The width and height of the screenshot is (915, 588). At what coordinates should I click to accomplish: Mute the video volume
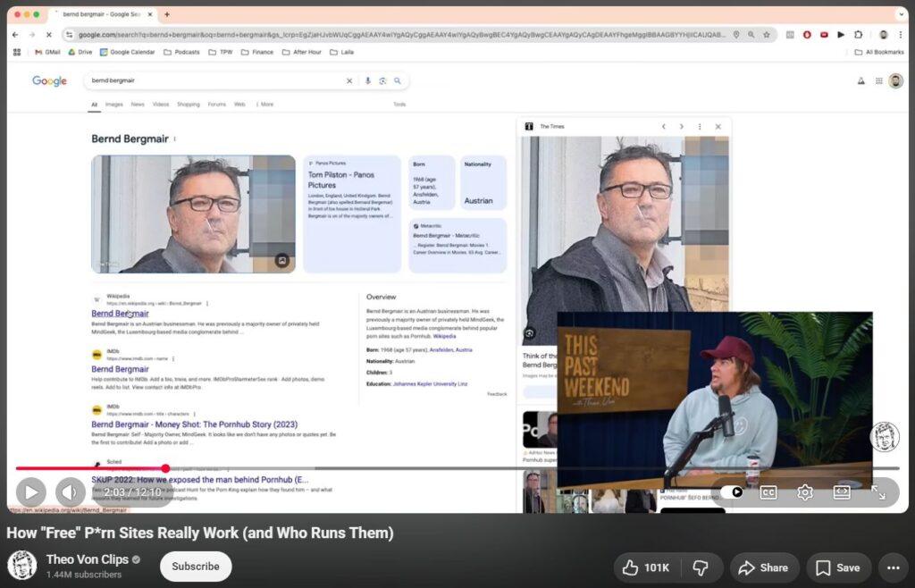click(71, 492)
